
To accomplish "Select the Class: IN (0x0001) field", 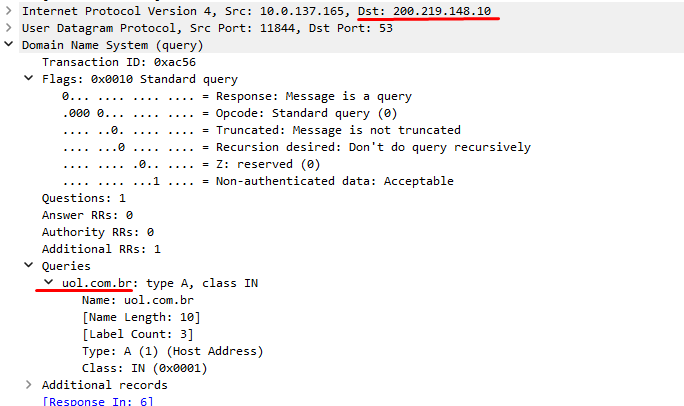I will (x=144, y=368).
